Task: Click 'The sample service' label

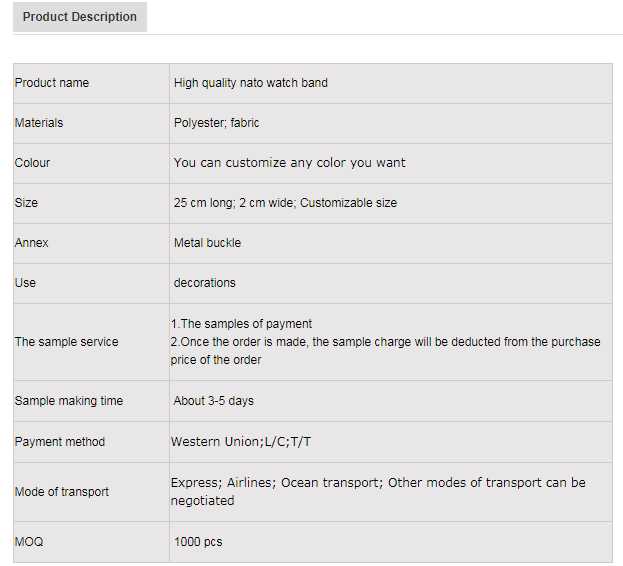Action: pos(66,342)
